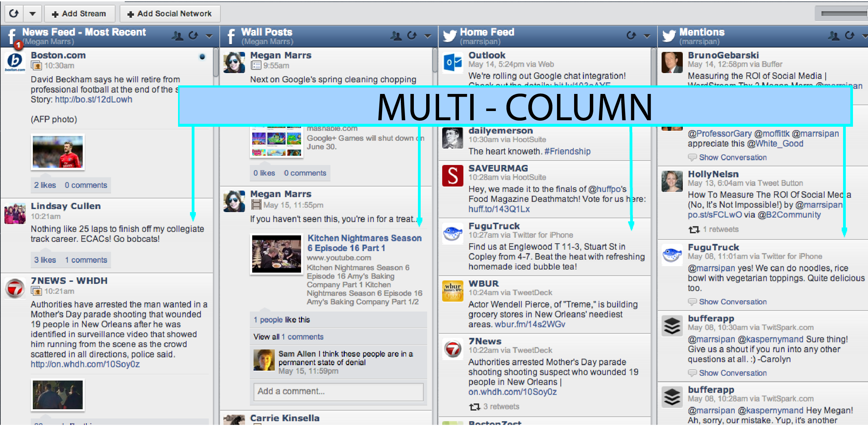
Task: Click '2 likes' under the Boston.com post
Action: [x=45, y=185]
